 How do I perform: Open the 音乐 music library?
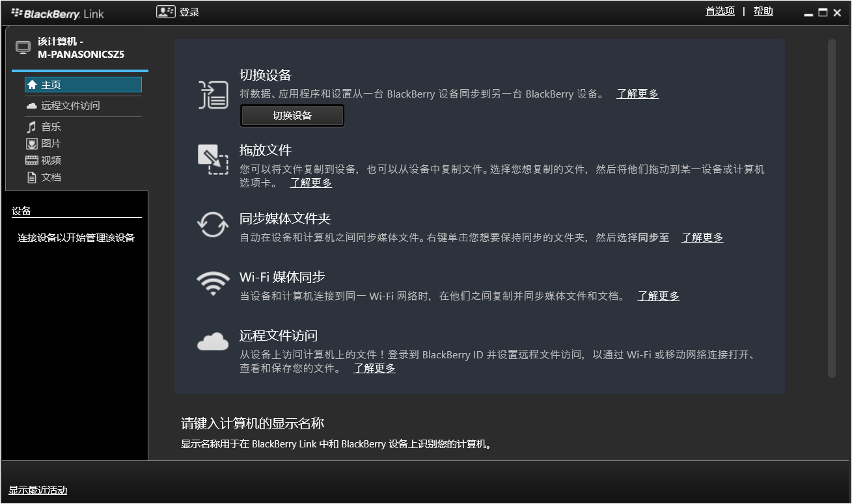[51, 127]
